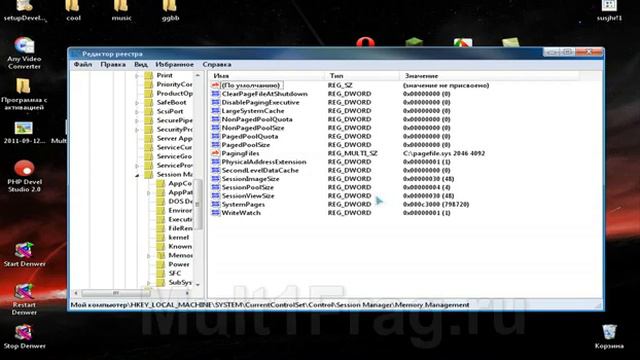Select the PhysicalAddressExtension value icon
Image resolution: width=640 pixels, height=360 pixels.
pos(216,162)
